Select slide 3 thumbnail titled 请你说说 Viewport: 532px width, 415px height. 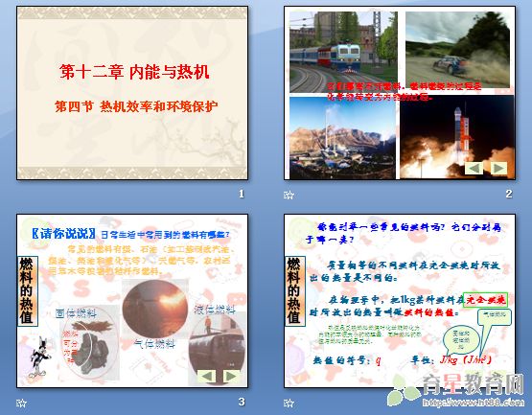pos(132,301)
